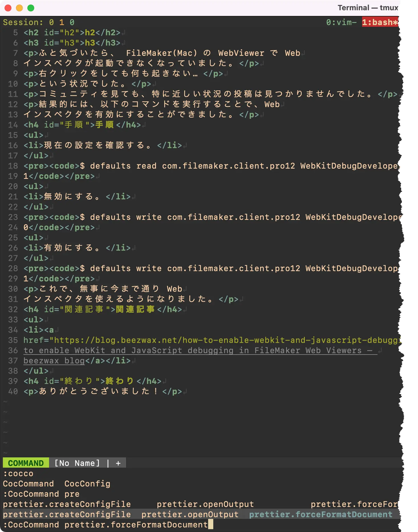The width and height of the screenshot is (418, 532).
Task: Minimize the terminal with the yellow button
Action: pyautogui.click(x=19, y=8)
